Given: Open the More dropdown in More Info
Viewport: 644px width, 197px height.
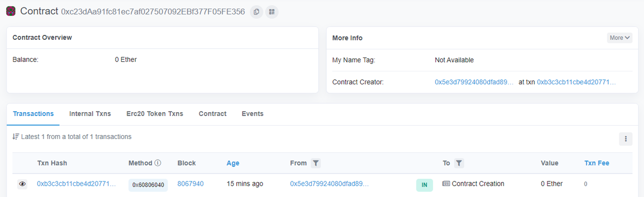Looking at the screenshot, I should click(x=619, y=38).
